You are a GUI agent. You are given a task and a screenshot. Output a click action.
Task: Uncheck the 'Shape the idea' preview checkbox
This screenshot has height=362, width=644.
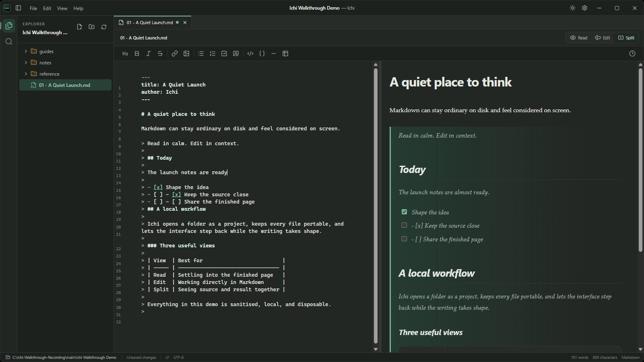(x=404, y=212)
